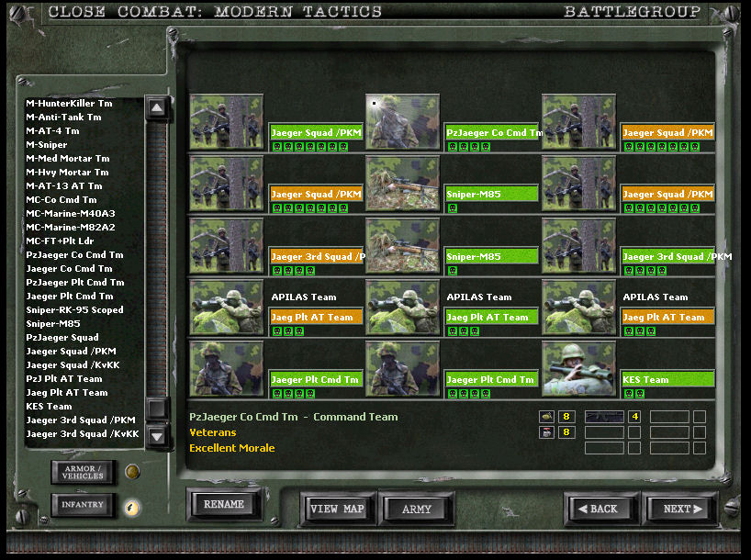Screen dimensions: 751x560
Task: Choose PzJaeger Co Cmd Tm in left list
Action: pos(74,255)
